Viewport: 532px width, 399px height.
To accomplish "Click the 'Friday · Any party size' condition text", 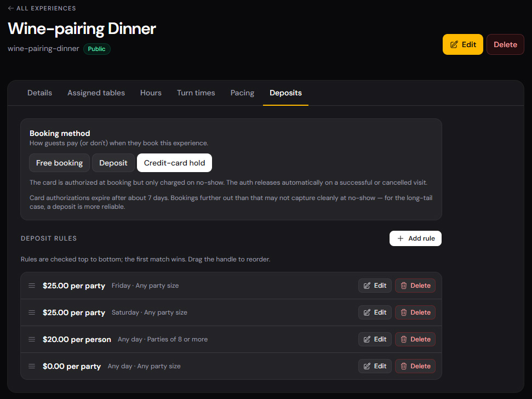I will 145,286.
